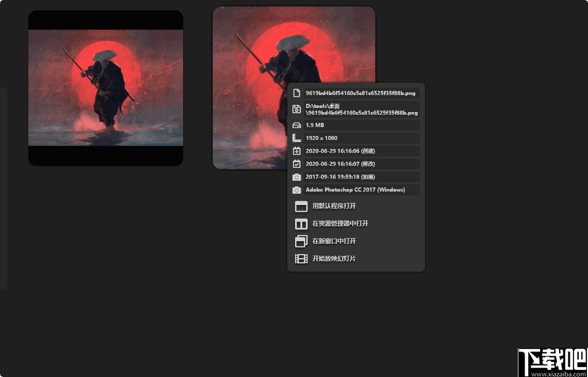Select the left samurai image thumbnail
588x377 pixels.
[x=106, y=88]
